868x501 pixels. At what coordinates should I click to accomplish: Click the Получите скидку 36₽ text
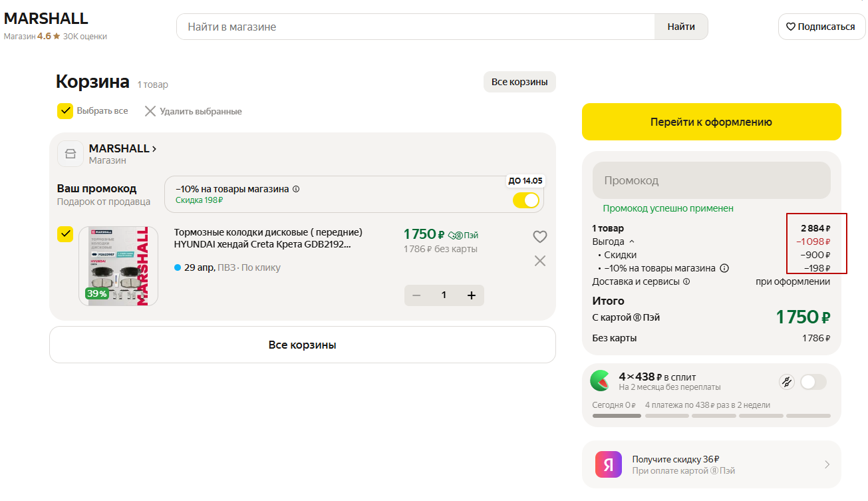(x=676, y=459)
